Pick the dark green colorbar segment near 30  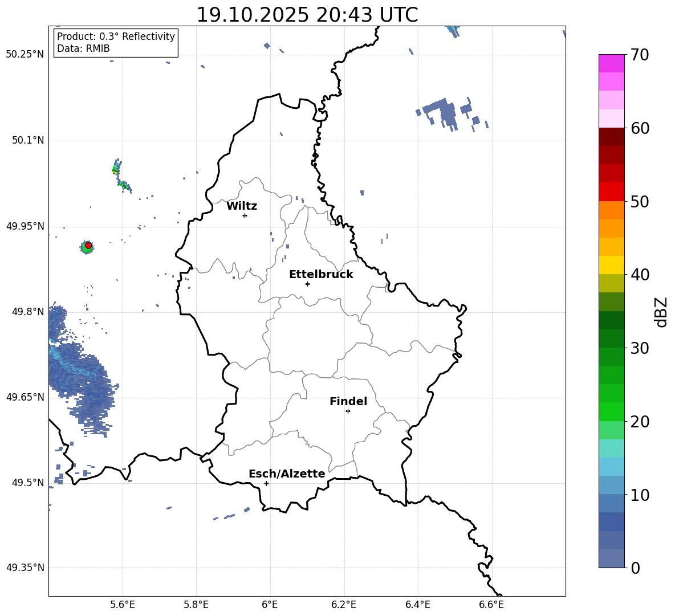(612, 338)
